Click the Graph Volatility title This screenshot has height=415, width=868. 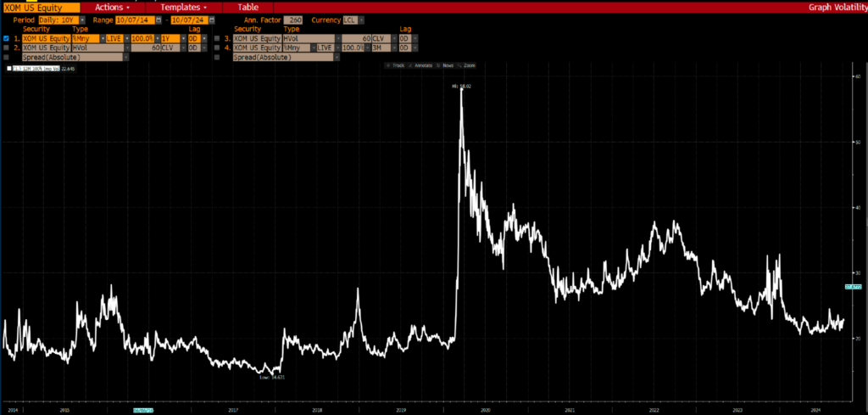click(x=836, y=6)
